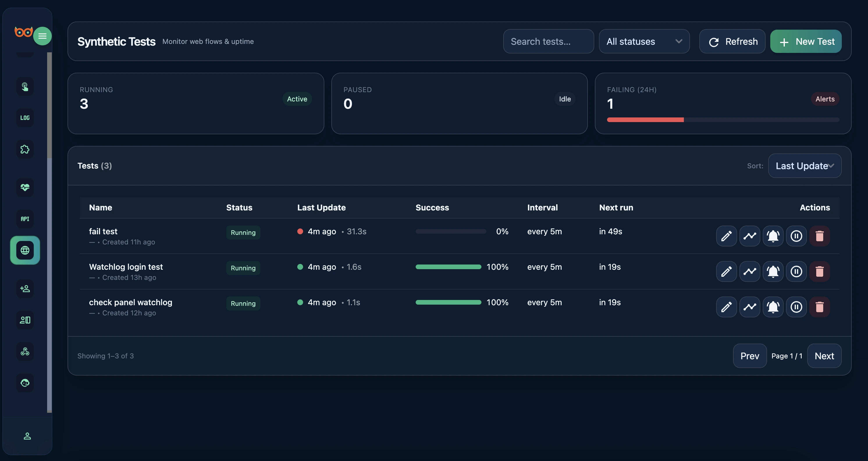This screenshot has height=461, width=868.
Task: Click the Next run column header
Action: pos(616,208)
